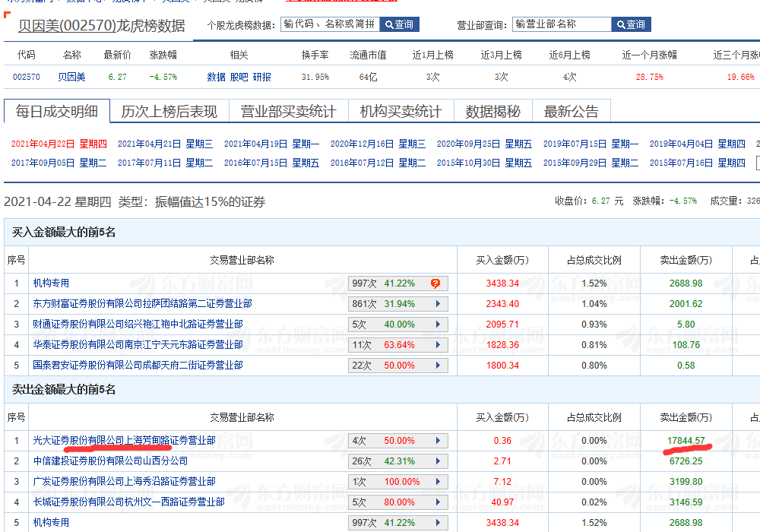View the 最新公告 tab
760x532 pixels.
[571, 112]
